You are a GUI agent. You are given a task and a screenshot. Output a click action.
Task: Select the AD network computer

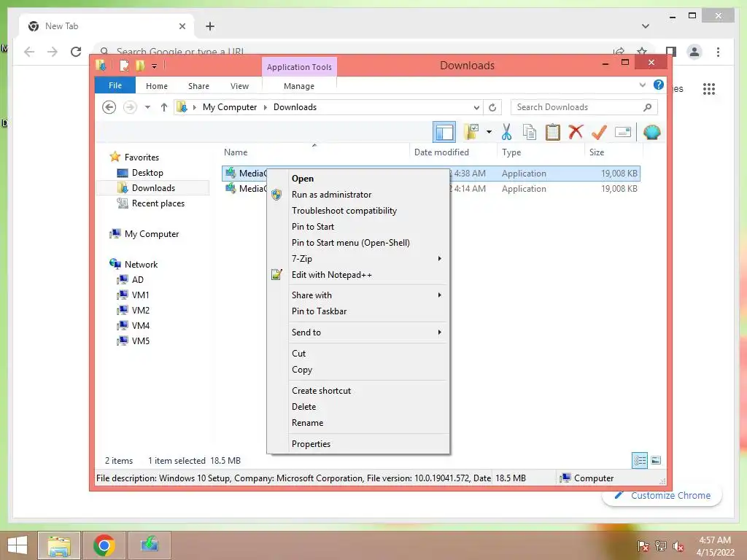pos(137,279)
